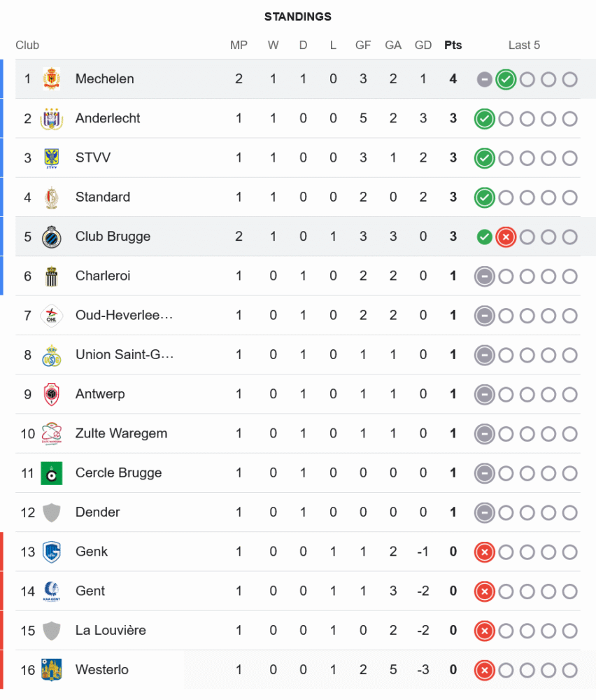Click the Mechelen club crest icon
Screen dimensions: 596x700
52,79
